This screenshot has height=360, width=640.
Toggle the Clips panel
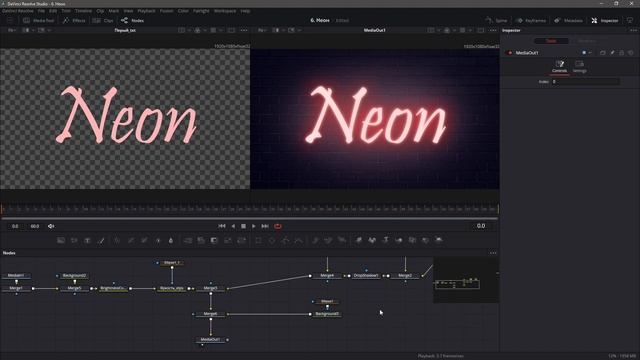(x=103, y=20)
